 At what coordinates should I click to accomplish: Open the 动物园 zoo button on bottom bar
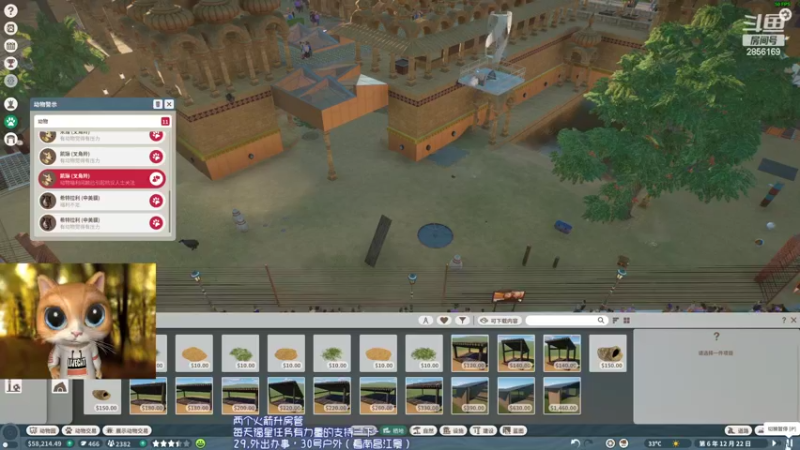[x=43, y=431]
